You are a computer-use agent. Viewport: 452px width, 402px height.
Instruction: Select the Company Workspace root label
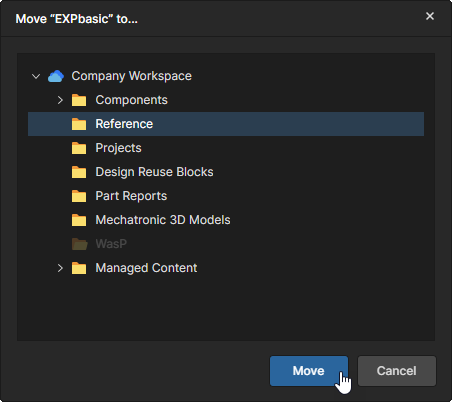pyautogui.click(x=132, y=76)
